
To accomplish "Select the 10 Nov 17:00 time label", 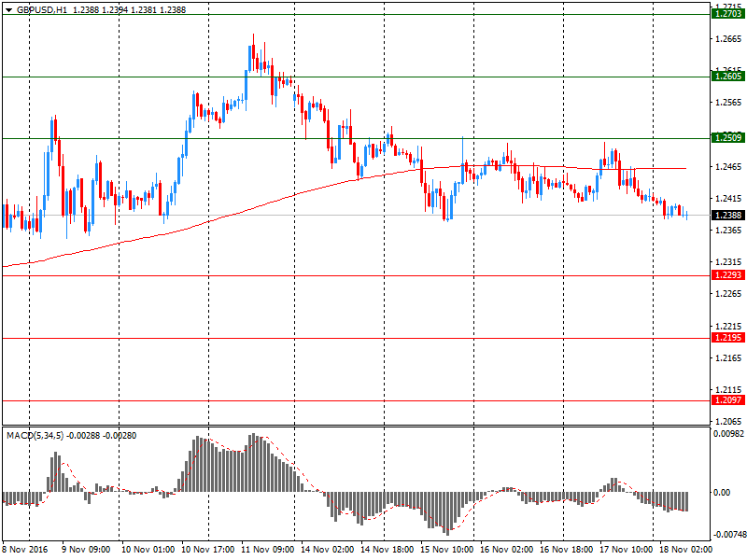I will tap(207, 550).
